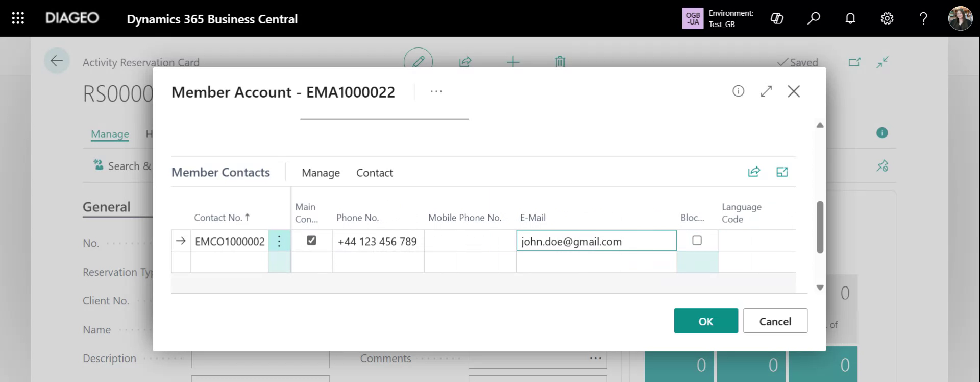
Task: Toggle Blocked checkbox for EMCO1000002
Action: [697, 240]
